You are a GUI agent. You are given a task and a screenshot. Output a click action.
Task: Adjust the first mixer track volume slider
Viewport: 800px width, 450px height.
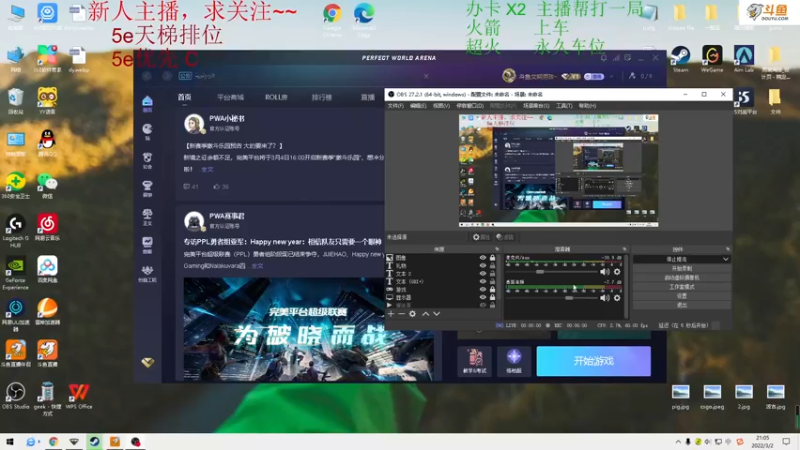(x=552, y=272)
